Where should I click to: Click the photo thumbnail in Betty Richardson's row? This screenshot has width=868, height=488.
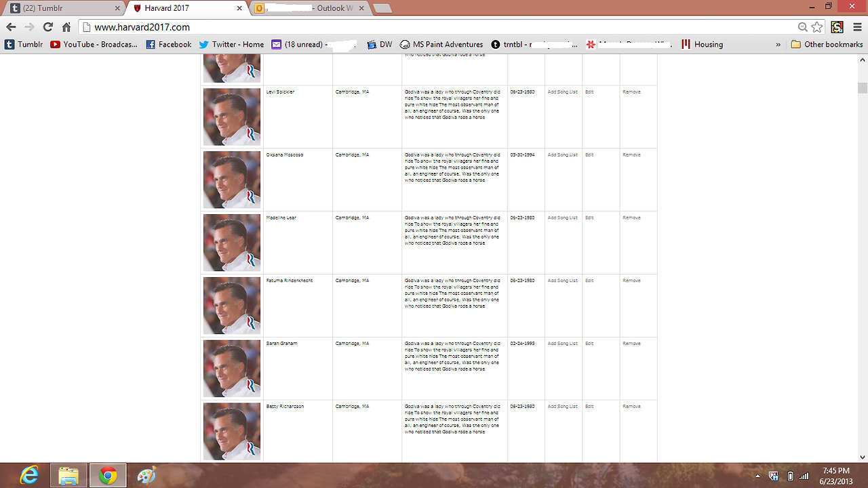tap(232, 431)
